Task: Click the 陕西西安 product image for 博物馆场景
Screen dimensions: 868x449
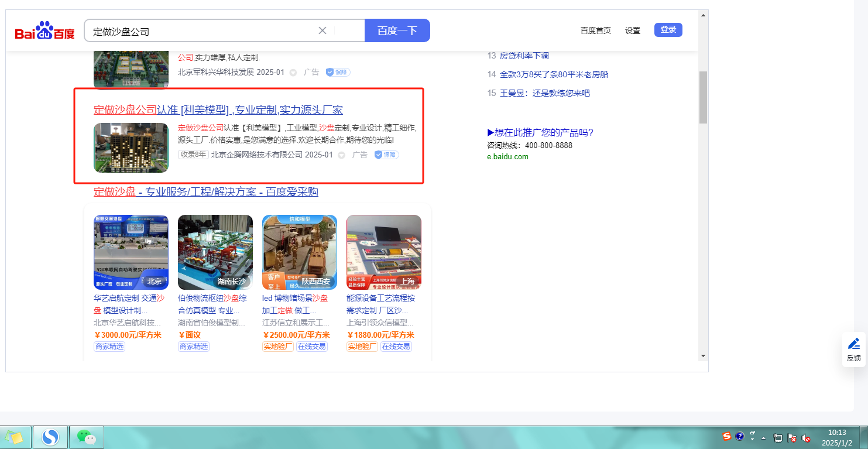Action: 300,252
